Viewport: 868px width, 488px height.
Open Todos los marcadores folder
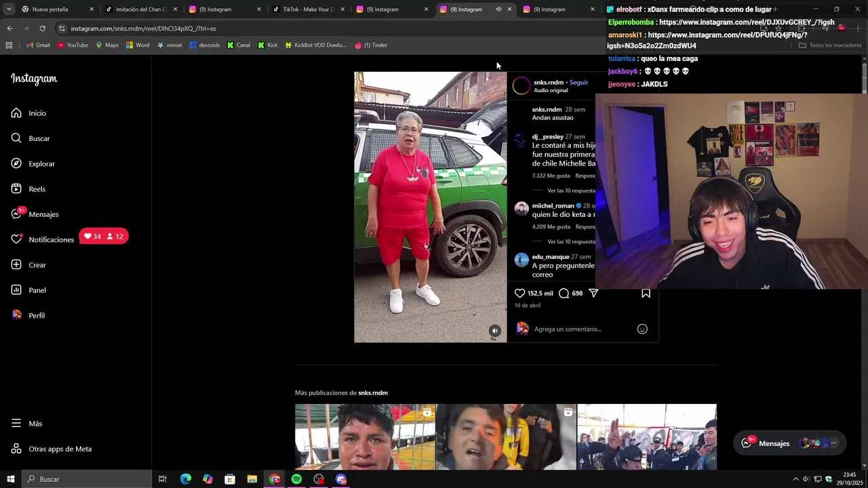[830, 45]
